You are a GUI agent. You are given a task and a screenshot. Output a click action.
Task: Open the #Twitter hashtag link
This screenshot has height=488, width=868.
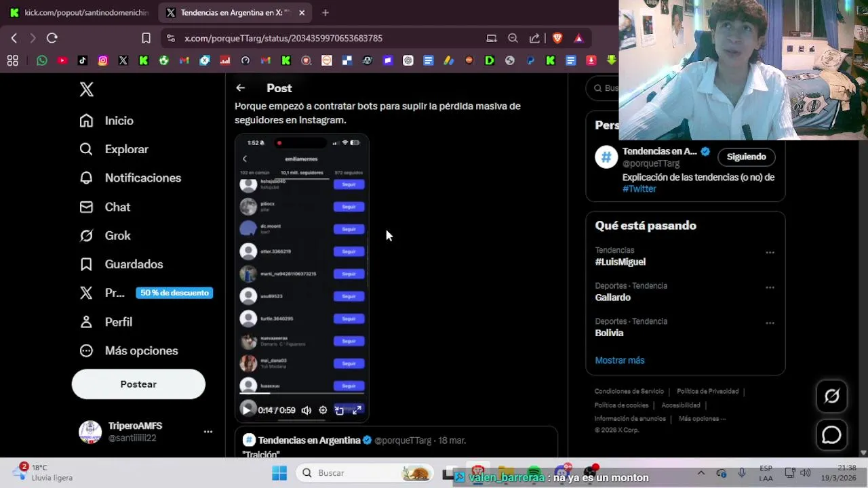(639, 189)
